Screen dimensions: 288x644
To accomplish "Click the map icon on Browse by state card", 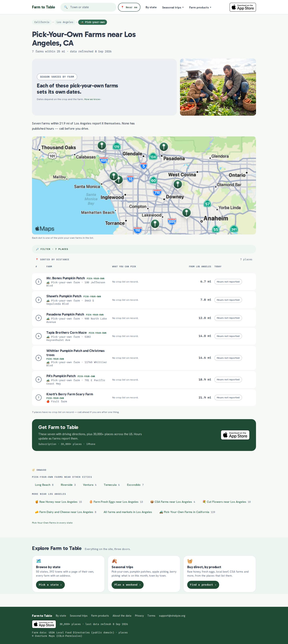I will tap(38, 561).
